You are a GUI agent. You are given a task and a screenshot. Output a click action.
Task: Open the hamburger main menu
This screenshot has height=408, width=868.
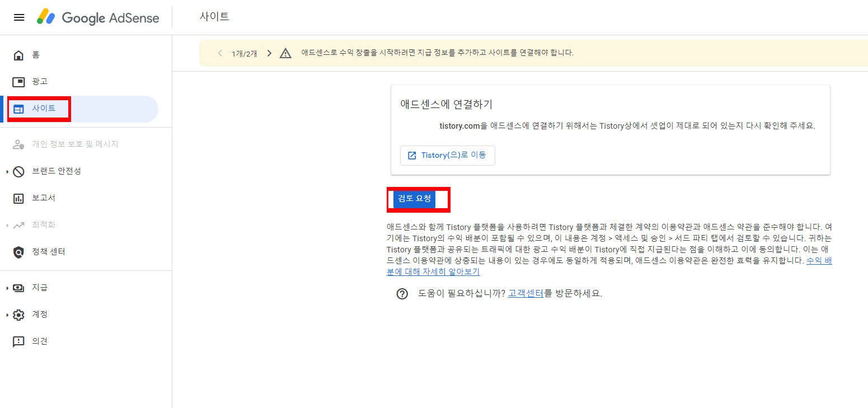pos(19,17)
